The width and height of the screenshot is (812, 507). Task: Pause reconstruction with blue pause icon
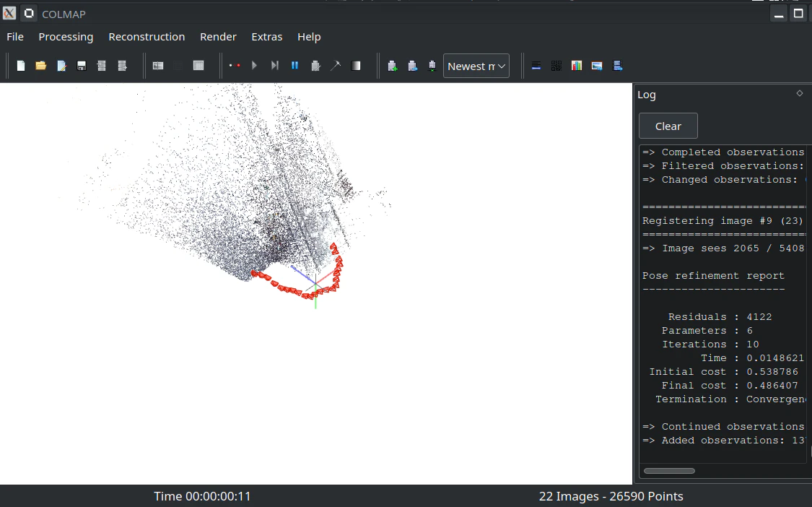click(x=294, y=66)
